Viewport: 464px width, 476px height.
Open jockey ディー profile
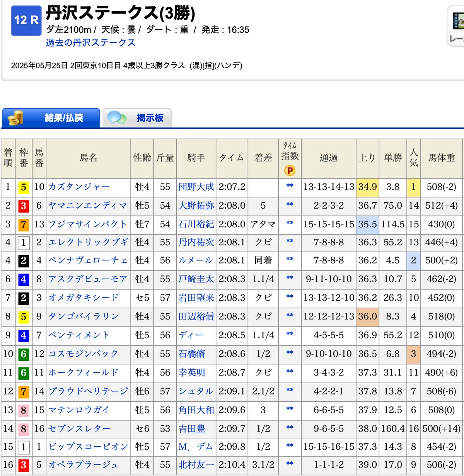click(x=191, y=335)
